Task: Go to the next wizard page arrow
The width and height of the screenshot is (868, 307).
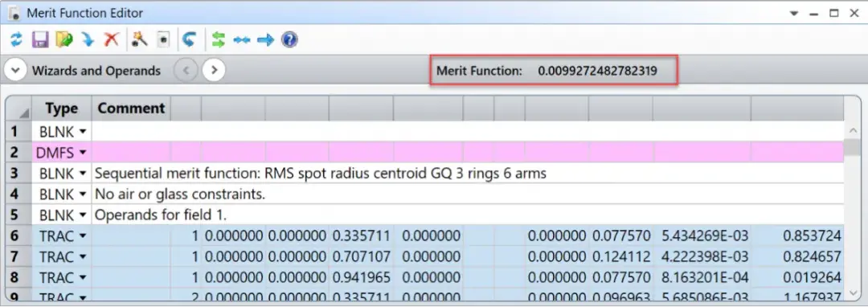Action: pos(214,70)
